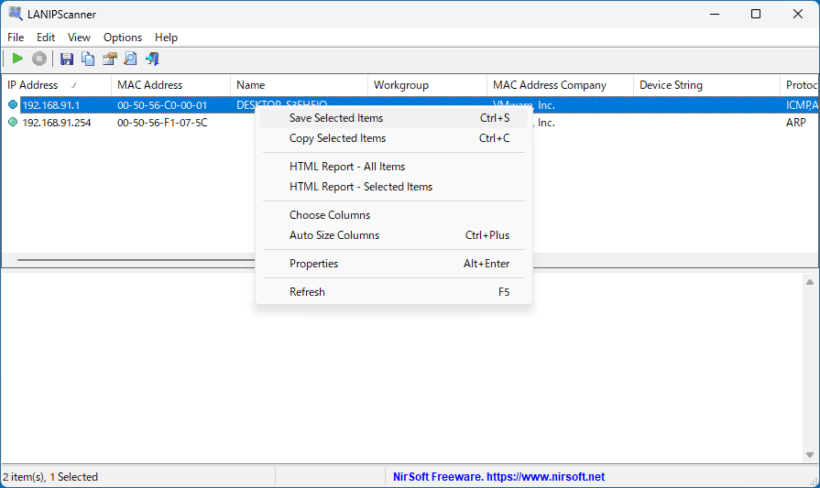Minimize the LANIPScanner window
The width and height of the screenshot is (820, 488).
click(x=714, y=14)
